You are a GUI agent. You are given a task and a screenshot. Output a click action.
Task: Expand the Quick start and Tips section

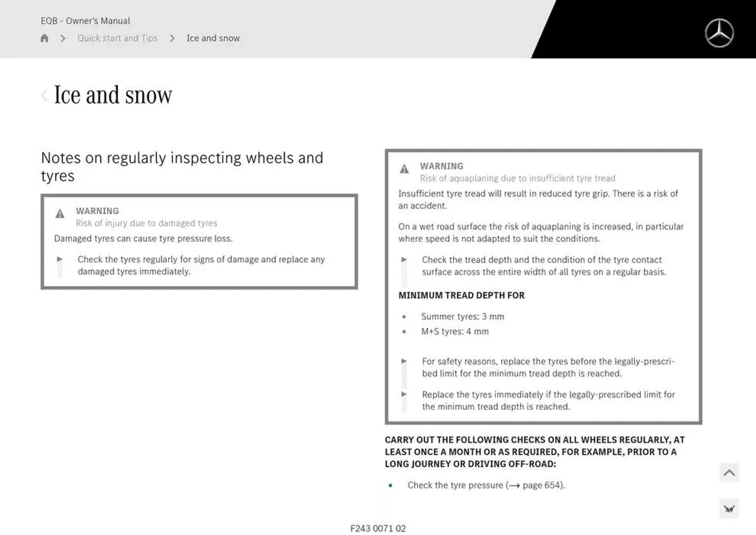point(117,38)
